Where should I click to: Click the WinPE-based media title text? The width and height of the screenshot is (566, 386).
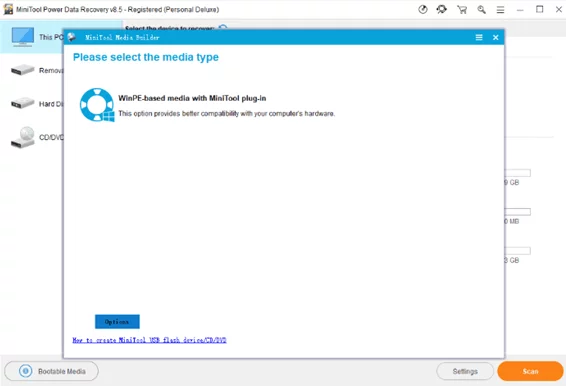[x=192, y=98]
